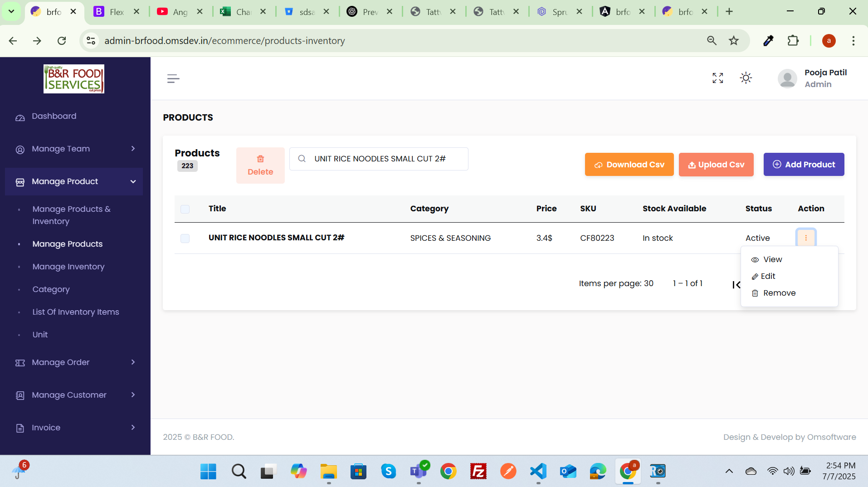Click the Add Product button
This screenshot has width=868, height=487.
pyautogui.click(x=804, y=164)
